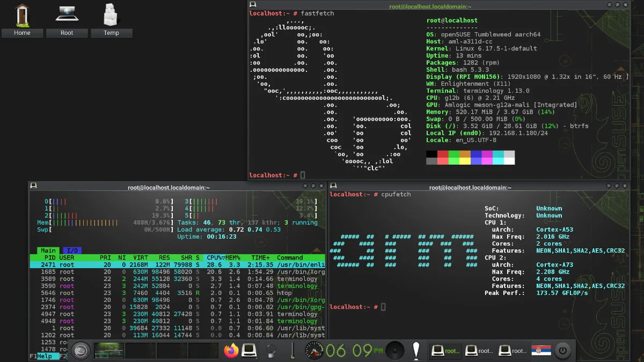Click the backlight bulb icon on shelf
Screen dimensions: 644x362
pyautogui.click(x=271, y=351)
